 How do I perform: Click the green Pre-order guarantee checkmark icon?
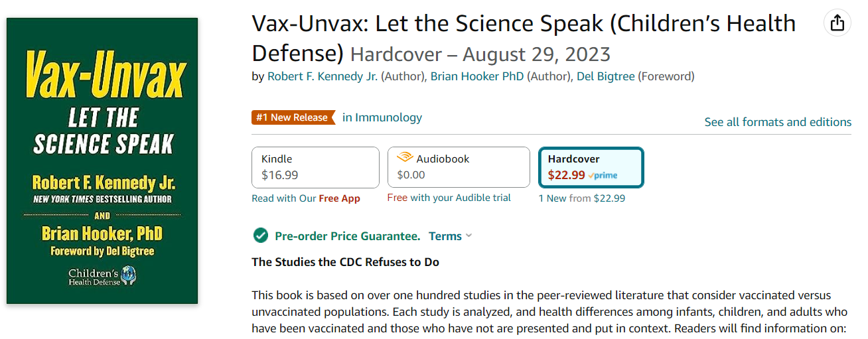point(261,236)
